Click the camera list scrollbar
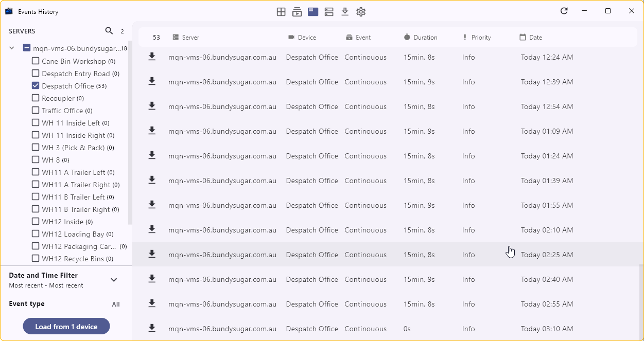644x341 pixels. tap(130, 134)
